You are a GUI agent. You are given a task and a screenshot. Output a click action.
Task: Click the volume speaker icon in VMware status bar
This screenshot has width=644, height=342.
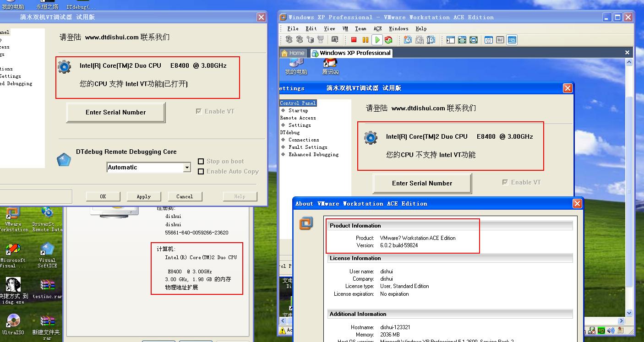point(611,331)
